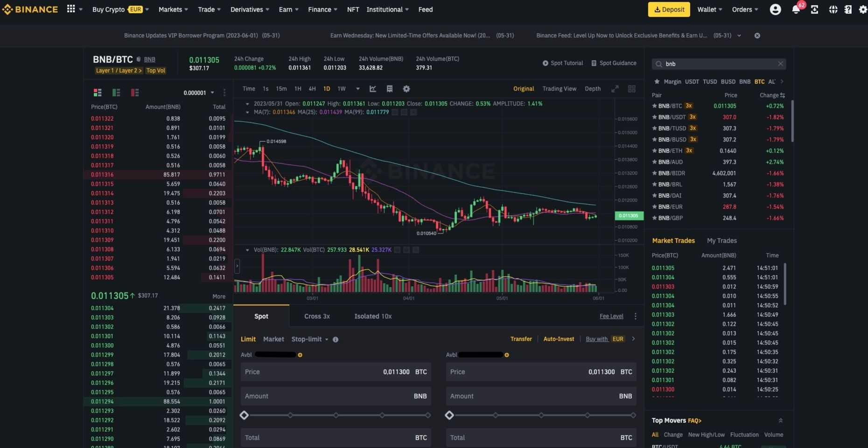The height and width of the screenshot is (448, 868).
Task: Open the grid layout switcher icon on chart
Action: (632, 89)
